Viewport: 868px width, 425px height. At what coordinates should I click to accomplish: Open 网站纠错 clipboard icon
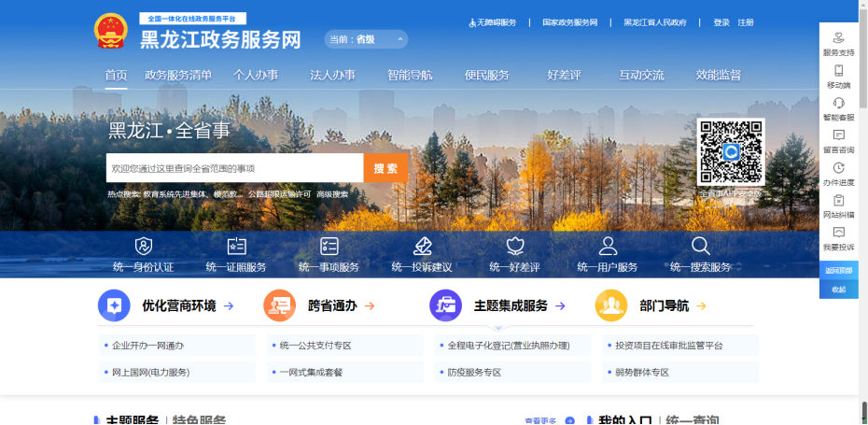point(839,200)
